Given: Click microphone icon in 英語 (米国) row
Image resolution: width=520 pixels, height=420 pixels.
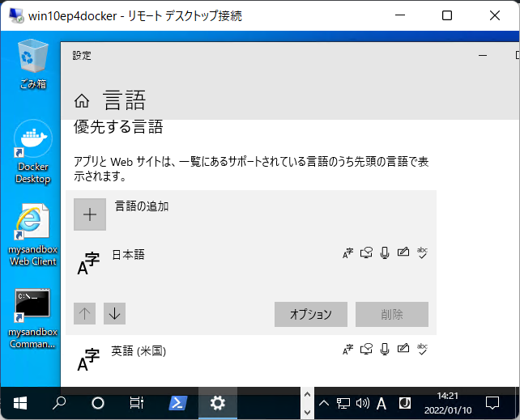Looking at the screenshot, I should tap(385, 349).
